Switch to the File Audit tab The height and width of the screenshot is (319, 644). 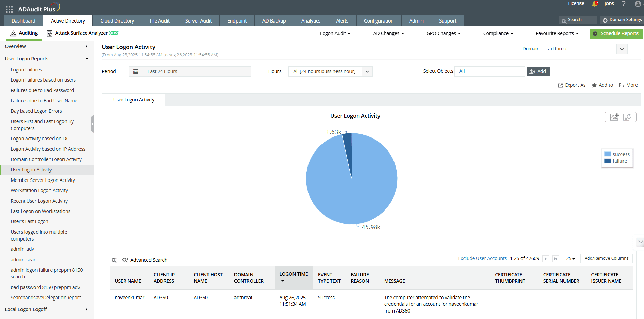click(159, 21)
